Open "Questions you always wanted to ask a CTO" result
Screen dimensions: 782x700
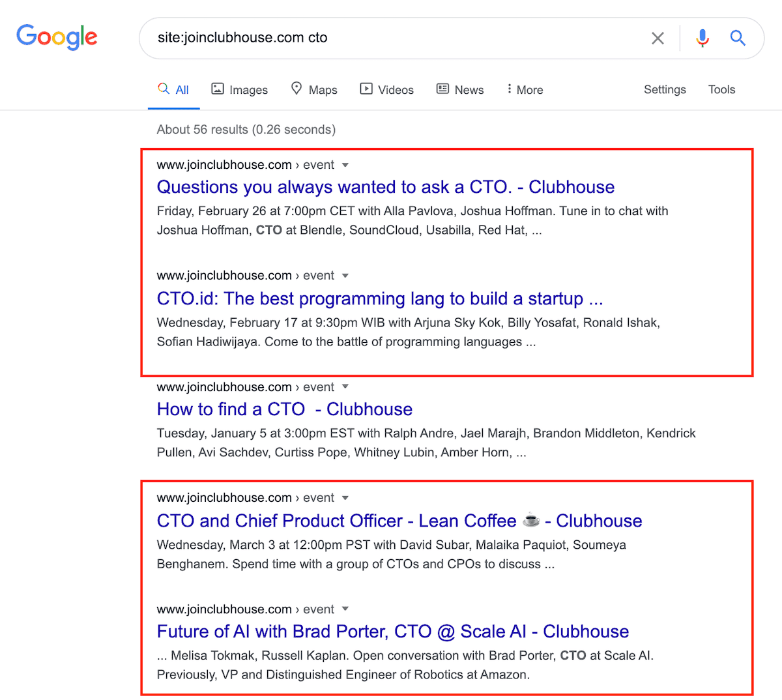click(385, 187)
